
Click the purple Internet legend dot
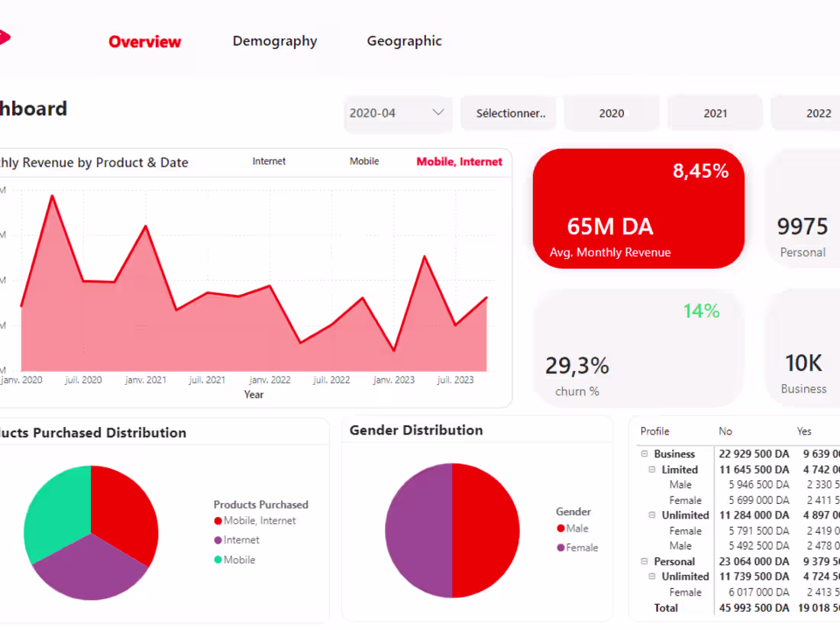tap(218, 540)
